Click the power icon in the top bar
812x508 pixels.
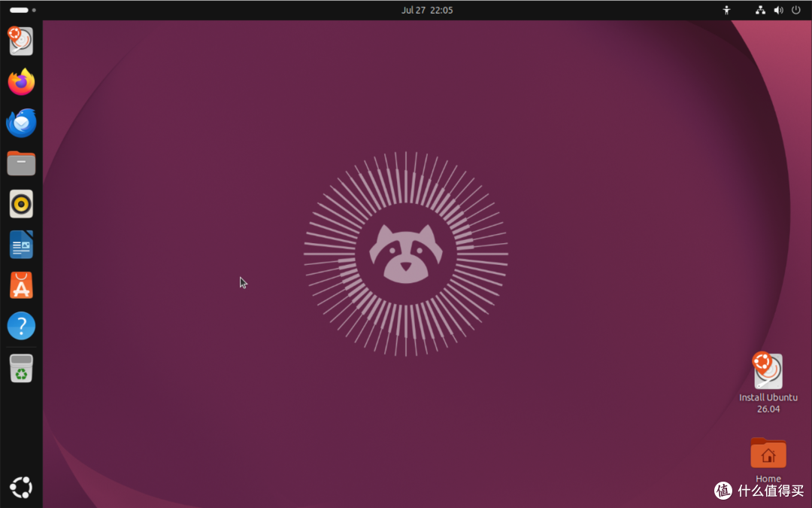(796, 10)
